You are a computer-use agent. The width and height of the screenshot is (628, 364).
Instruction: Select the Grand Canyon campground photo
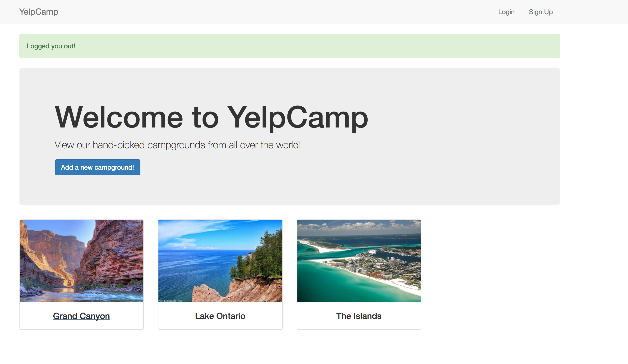click(x=82, y=261)
